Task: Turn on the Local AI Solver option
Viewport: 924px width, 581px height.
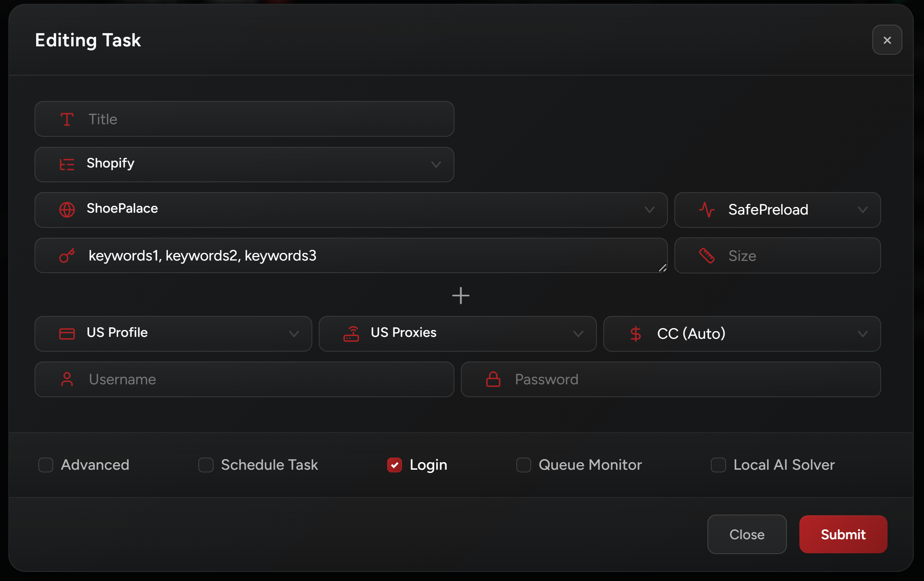Action: click(718, 465)
